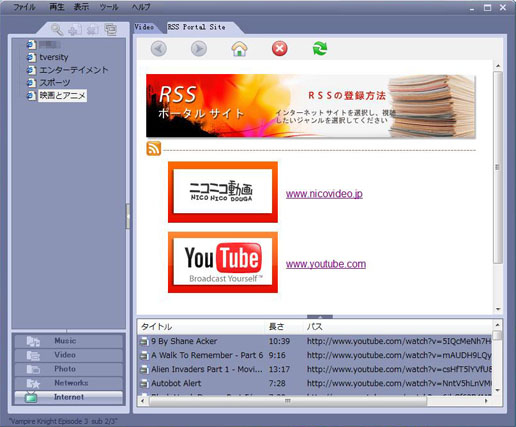The height and width of the screenshot is (427, 516).
Task: Click the list horizontal scroll left arrow
Action: tap(142, 401)
